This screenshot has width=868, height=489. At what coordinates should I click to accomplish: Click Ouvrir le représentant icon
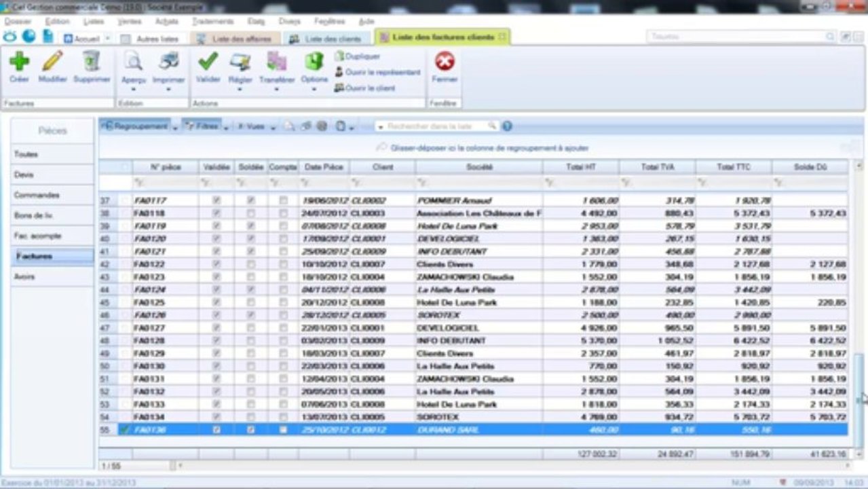[x=339, y=72]
